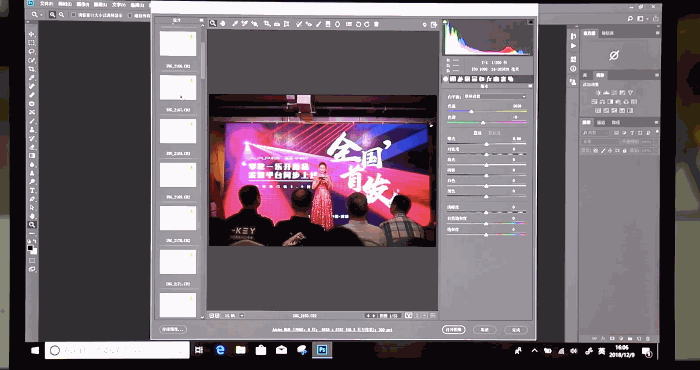The image size is (700, 370).
Task: Select the White Balance eyedropper tool
Action: click(235, 24)
